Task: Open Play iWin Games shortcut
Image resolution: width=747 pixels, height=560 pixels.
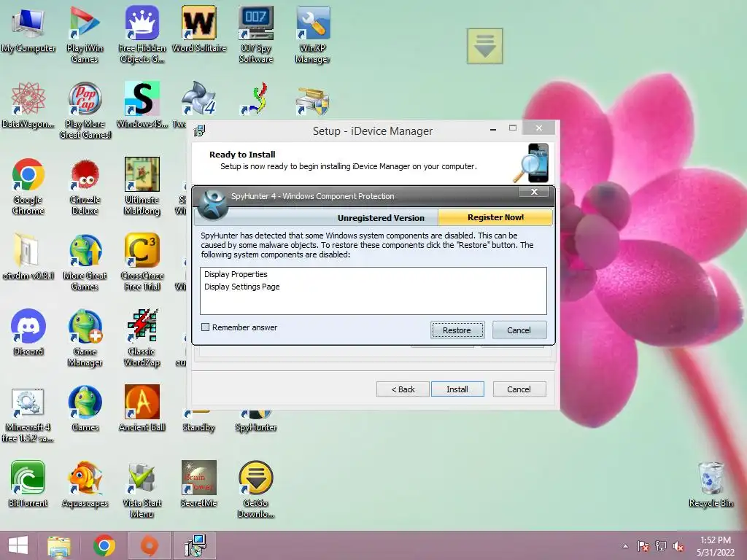Action: (85, 36)
